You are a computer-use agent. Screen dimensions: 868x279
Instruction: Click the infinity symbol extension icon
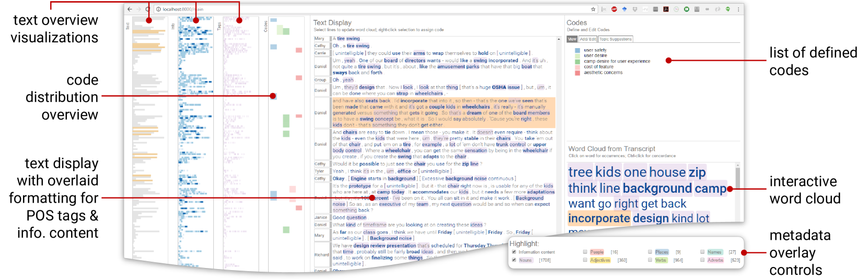(x=707, y=9)
